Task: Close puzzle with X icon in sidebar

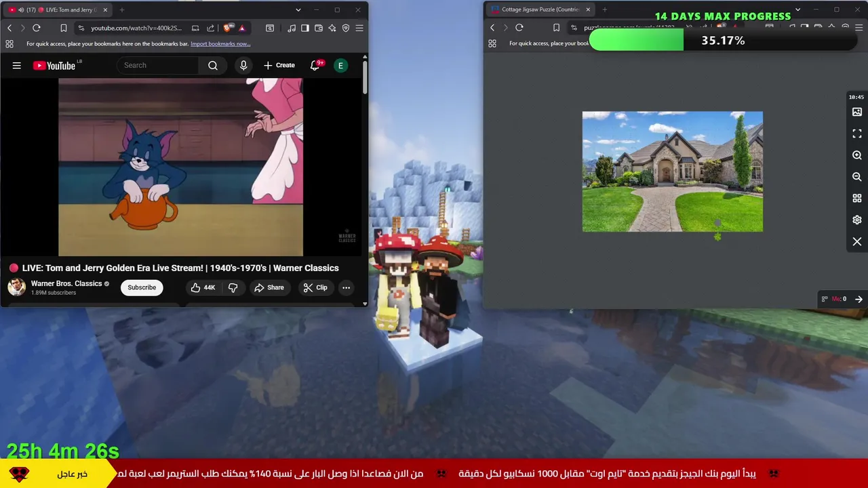Action: [x=857, y=242]
